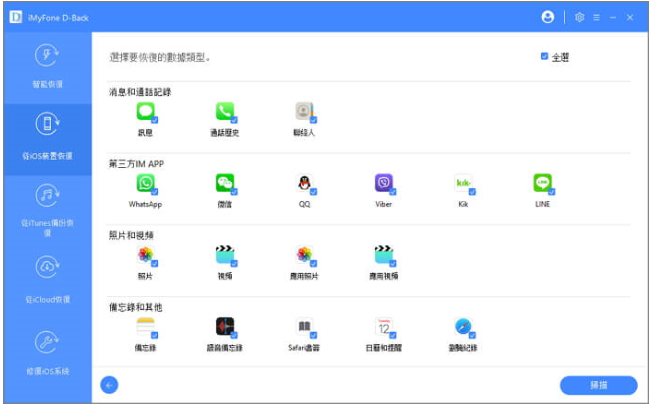This screenshot has height=409, width=651.
Task: Open the hamburger menu in title bar
Action: [596, 17]
